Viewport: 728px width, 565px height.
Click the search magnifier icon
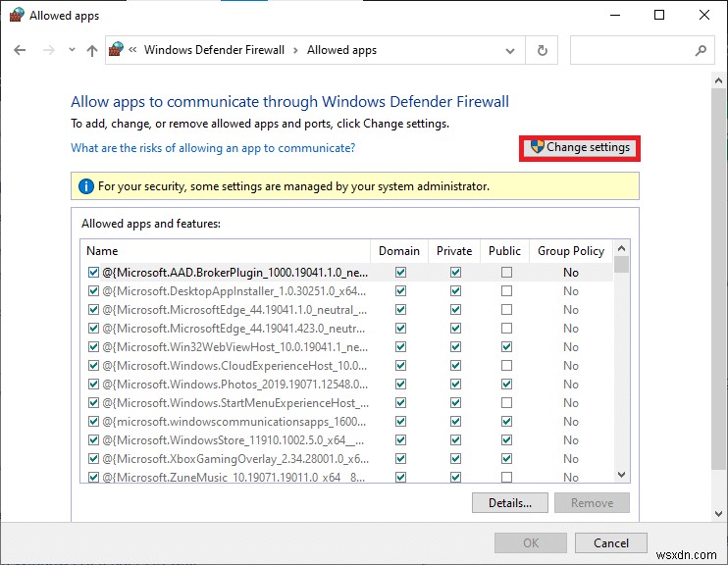point(701,50)
